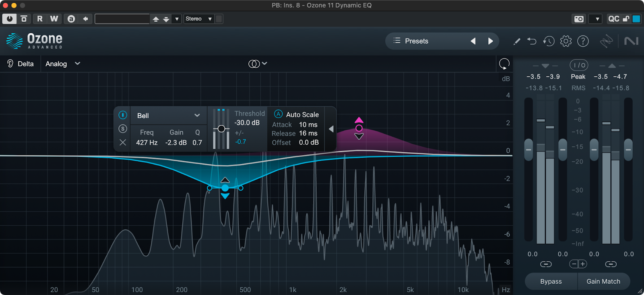Screen dimensions: 644x295
Task: Collapse the band panel with side arrow
Action: click(331, 129)
